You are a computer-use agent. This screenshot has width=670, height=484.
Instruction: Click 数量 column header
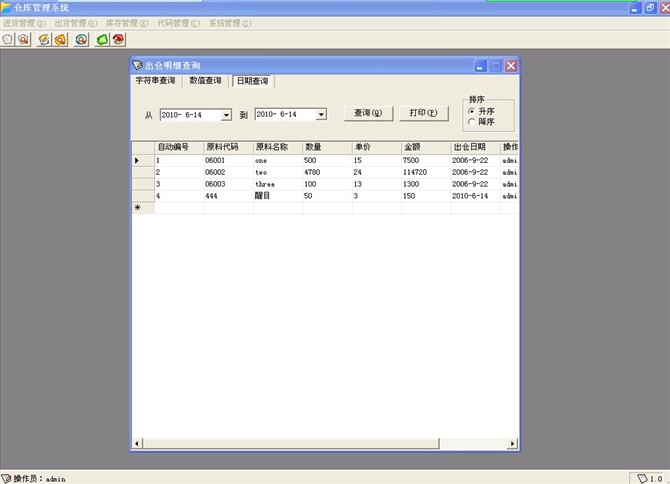click(327, 147)
